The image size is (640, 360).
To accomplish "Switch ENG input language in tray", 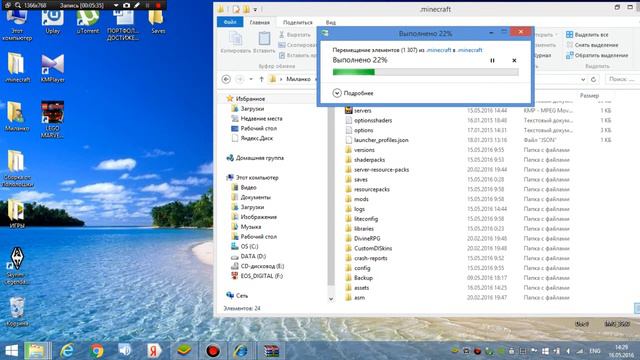I will point(595,351).
